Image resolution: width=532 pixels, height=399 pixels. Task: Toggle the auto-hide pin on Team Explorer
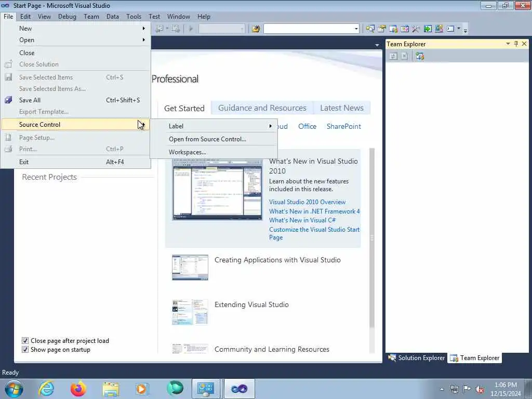[x=516, y=44]
